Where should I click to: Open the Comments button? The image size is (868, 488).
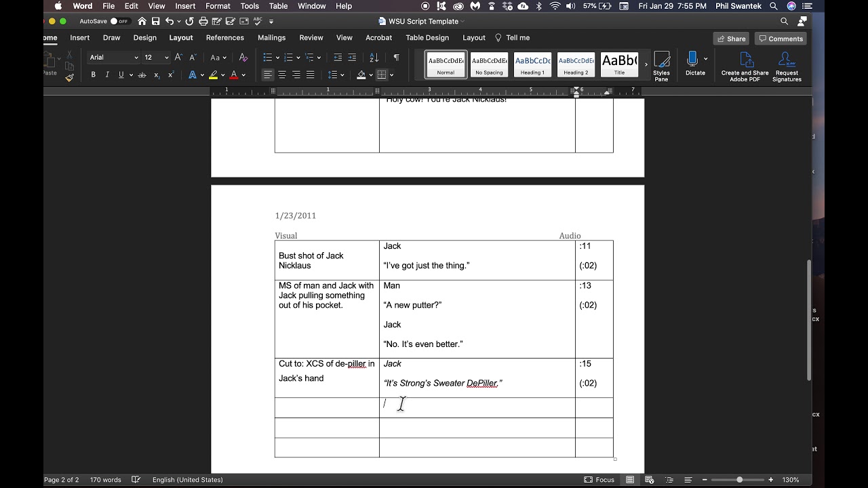pyautogui.click(x=781, y=39)
